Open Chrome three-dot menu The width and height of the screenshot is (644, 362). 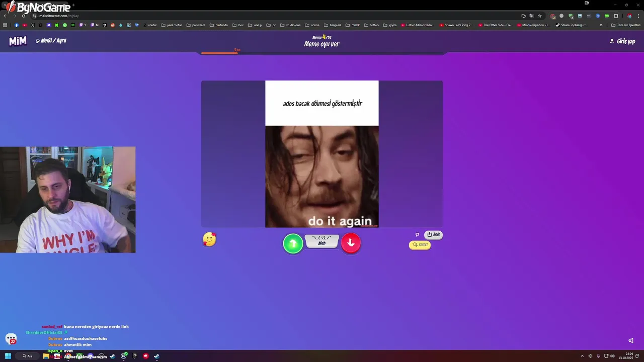coord(638,16)
